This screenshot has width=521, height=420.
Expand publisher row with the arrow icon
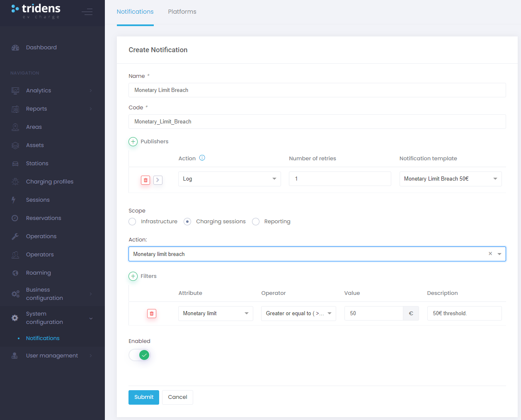158,180
